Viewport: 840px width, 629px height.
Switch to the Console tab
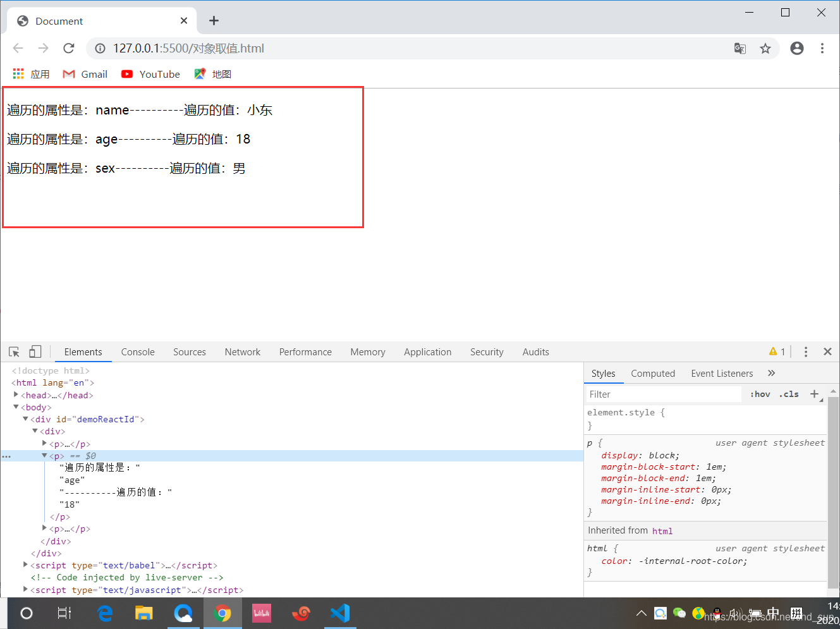coord(138,352)
